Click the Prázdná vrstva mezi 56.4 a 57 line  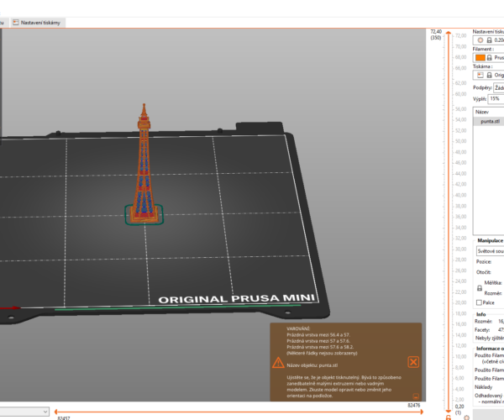click(318, 335)
